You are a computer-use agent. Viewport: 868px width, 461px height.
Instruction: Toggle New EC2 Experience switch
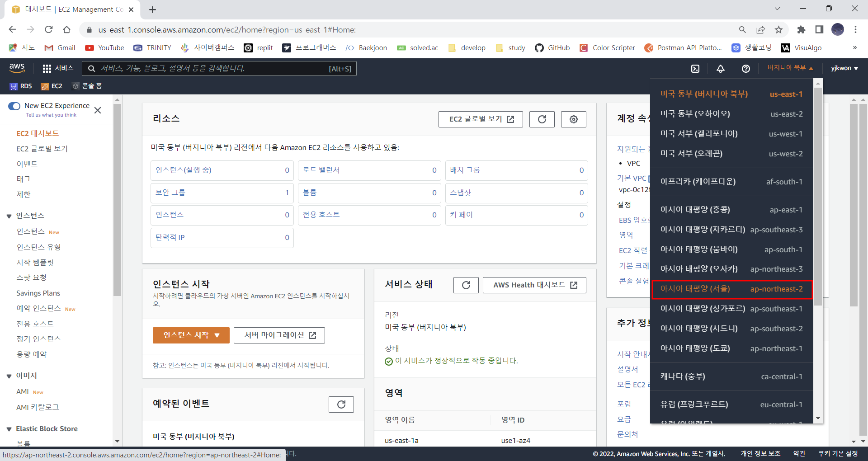coord(14,106)
